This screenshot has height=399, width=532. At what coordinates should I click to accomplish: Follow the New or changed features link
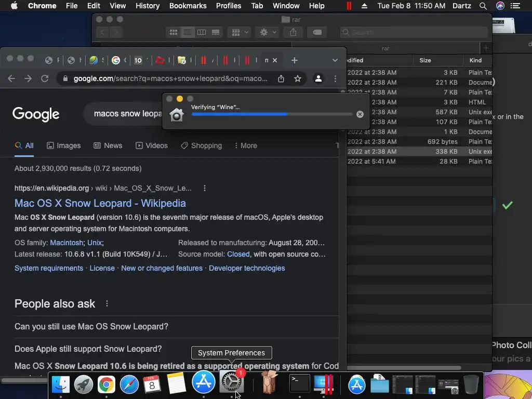pyautogui.click(x=162, y=268)
